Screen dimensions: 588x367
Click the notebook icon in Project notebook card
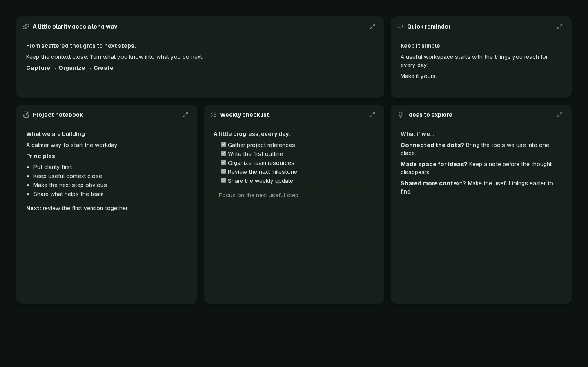coord(26,115)
